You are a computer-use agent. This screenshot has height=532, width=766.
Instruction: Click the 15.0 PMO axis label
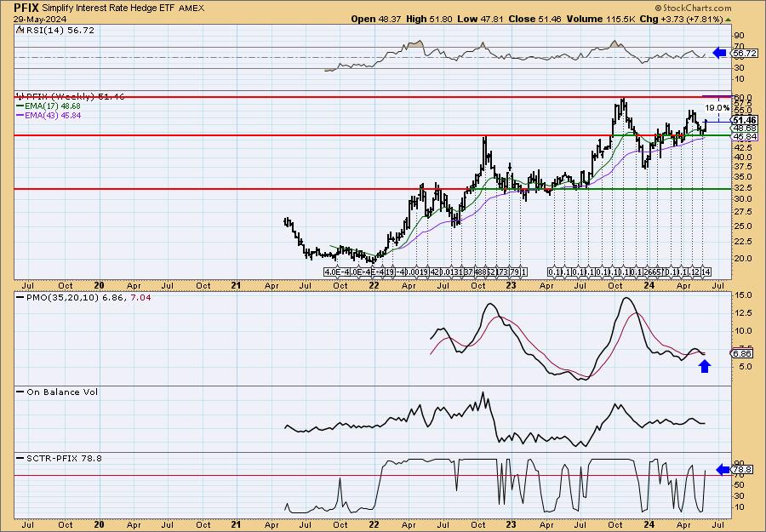click(x=743, y=295)
